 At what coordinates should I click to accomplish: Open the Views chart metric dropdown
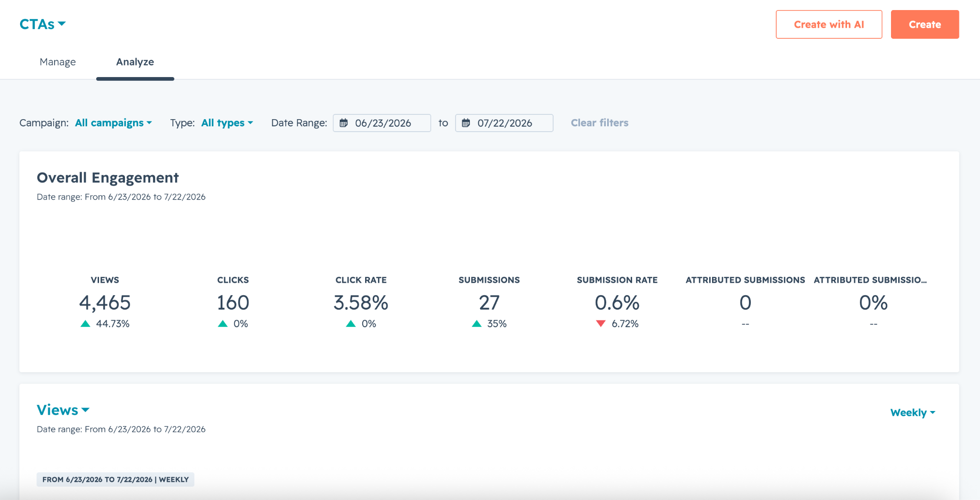[x=63, y=410]
